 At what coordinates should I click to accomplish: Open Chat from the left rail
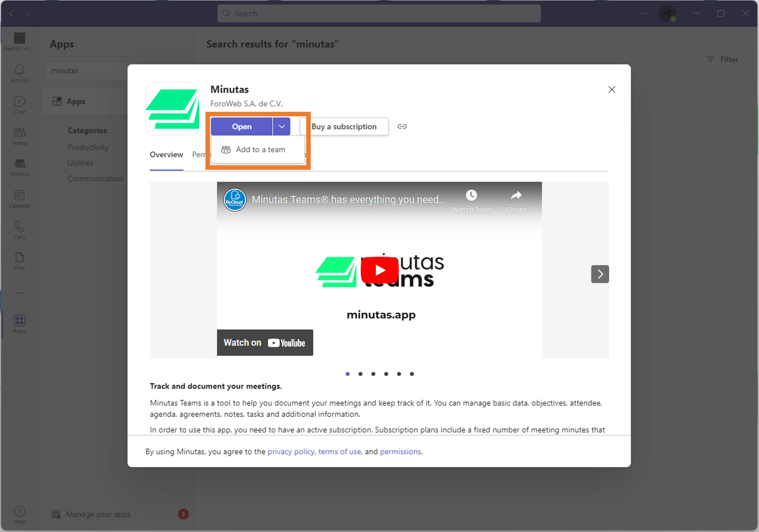[x=19, y=105]
